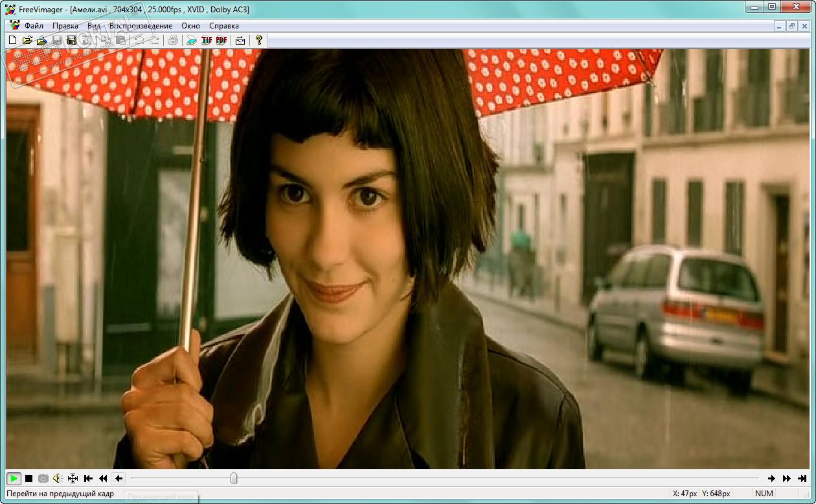Click the small window icon before help
Viewport: 816px width, 504px height.
(x=240, y=40)
